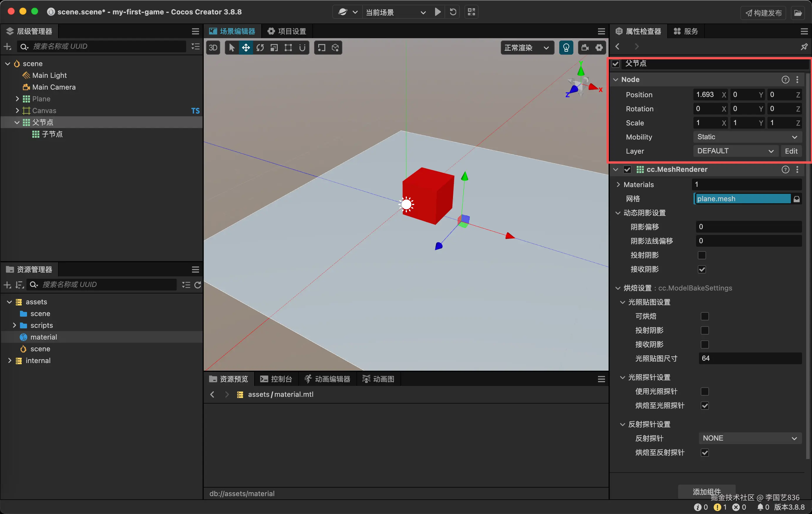Click the play preview button
812x514 pixels.
tap(438, 12)
